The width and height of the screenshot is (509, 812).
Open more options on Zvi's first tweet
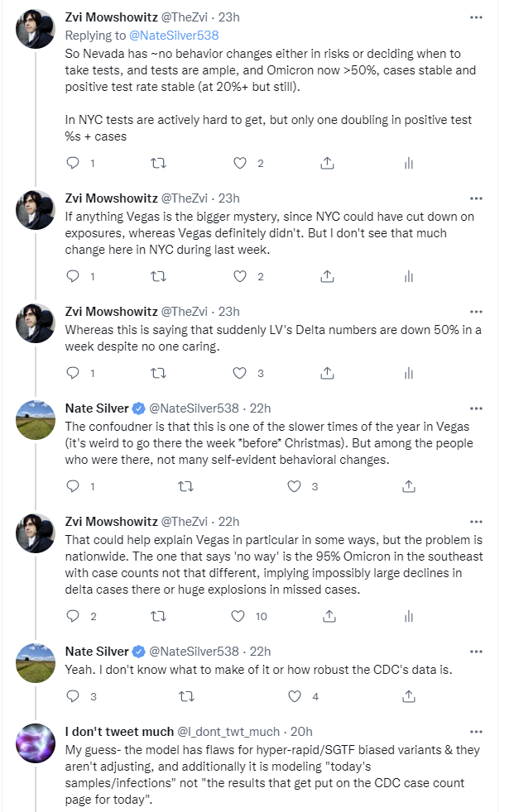click(476, 17)
